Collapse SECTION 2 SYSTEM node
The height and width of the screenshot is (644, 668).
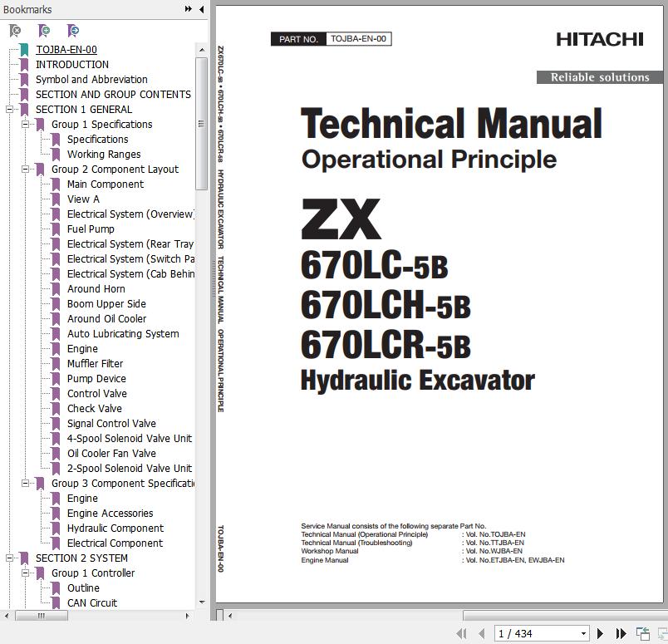click(9, 558)
